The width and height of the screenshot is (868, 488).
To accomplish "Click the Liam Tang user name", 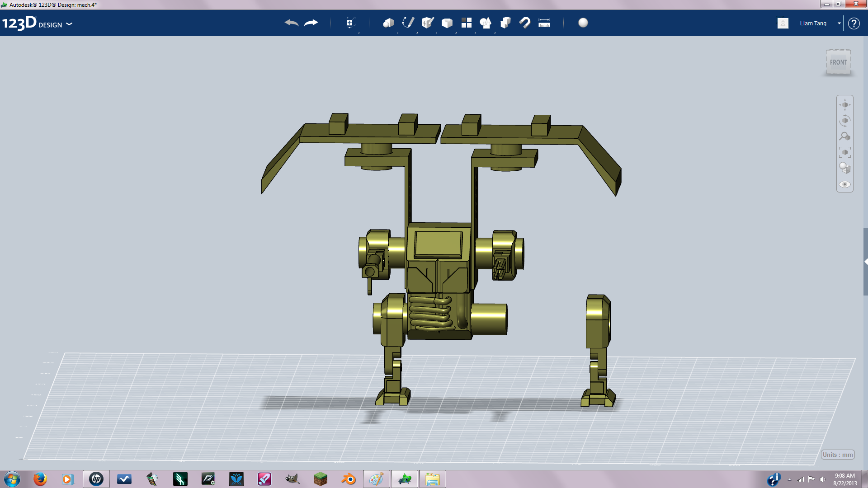I will 813,23.
